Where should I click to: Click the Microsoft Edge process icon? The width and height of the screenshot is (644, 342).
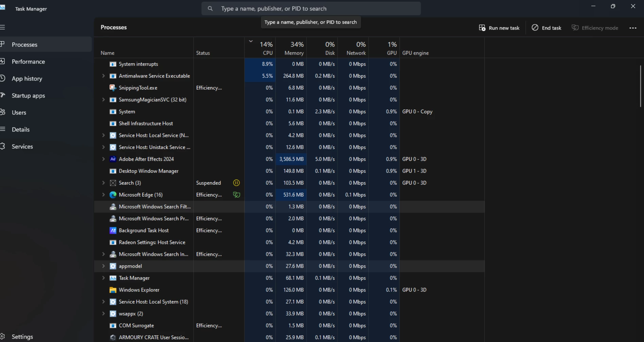point(113,195)
